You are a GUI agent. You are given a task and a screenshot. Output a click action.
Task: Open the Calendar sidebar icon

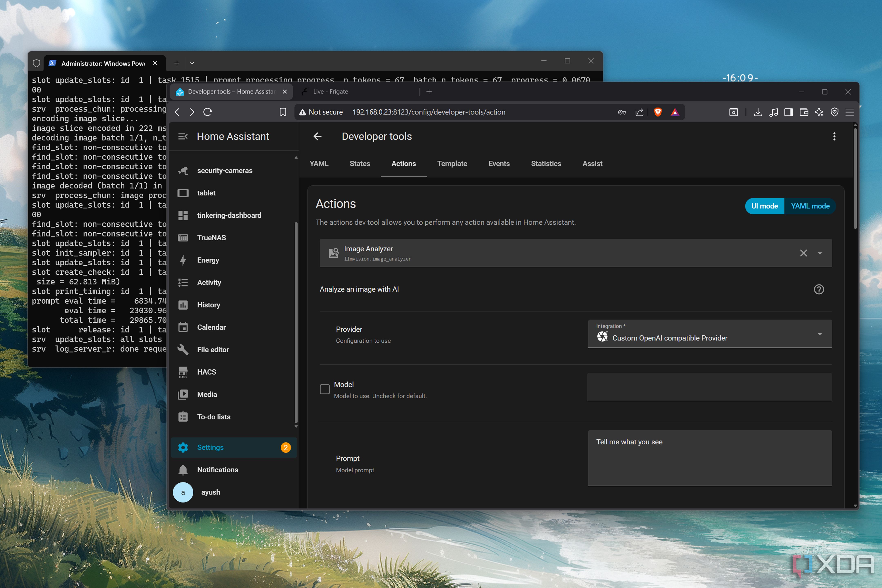point(183,327)
